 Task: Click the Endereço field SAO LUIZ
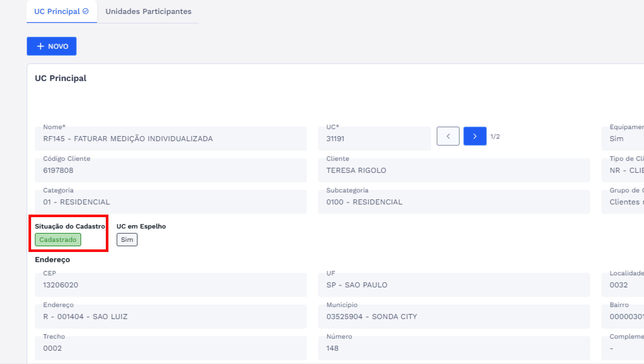(x=171, y=317)
